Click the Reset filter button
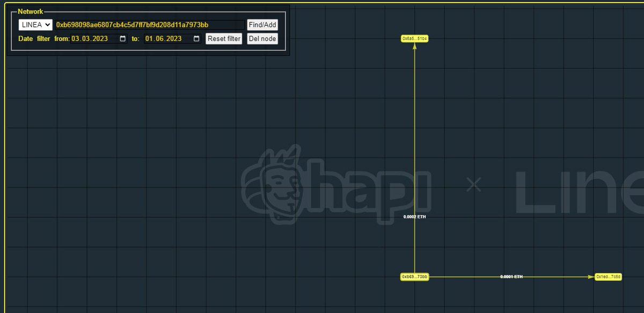Image resolution: width=644 pixels, height=313 pixels. pos(224,39)
